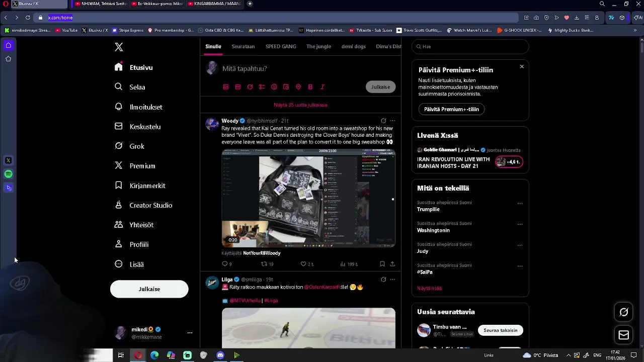Open Keskustelu messages in sidebar
The height and width of the screenshot is (362, 644).
(137, 127)
